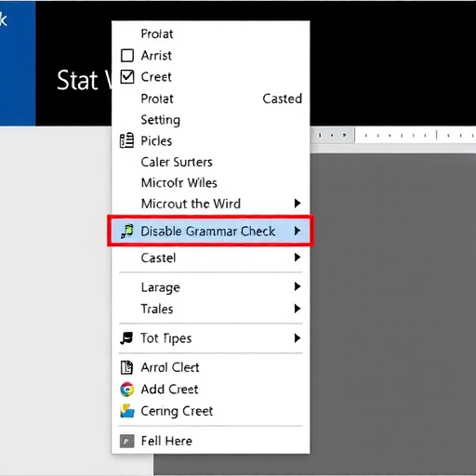476x476 pixels.
Task: Click the music note icon beside Tot Tipes
Action: (x=126, y=337)
